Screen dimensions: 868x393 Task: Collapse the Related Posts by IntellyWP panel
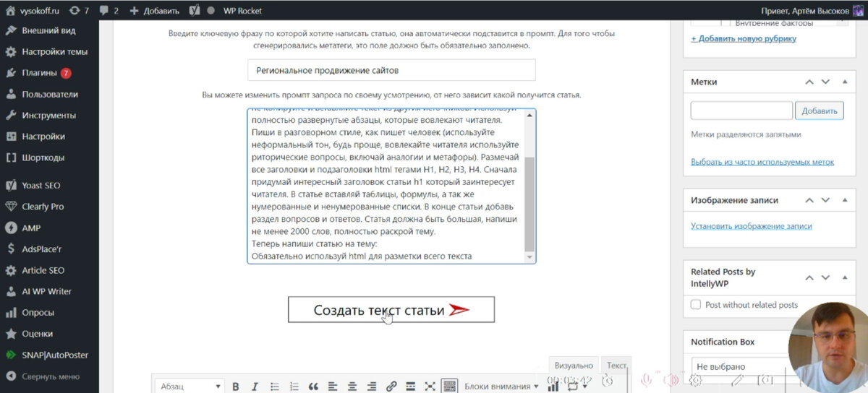844,277
